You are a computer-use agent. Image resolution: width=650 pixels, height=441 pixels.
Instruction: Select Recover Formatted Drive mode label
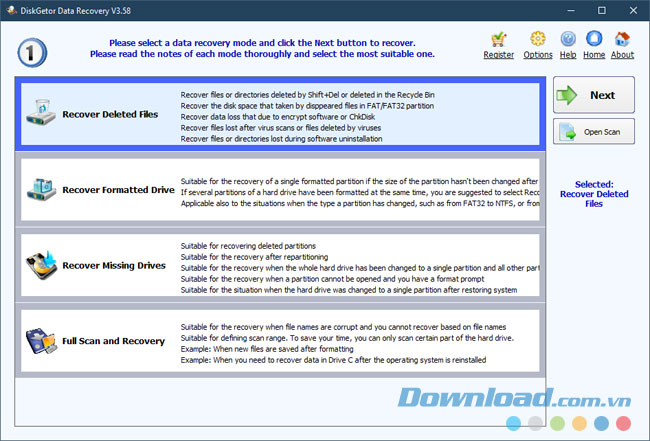tap(119, 190)
